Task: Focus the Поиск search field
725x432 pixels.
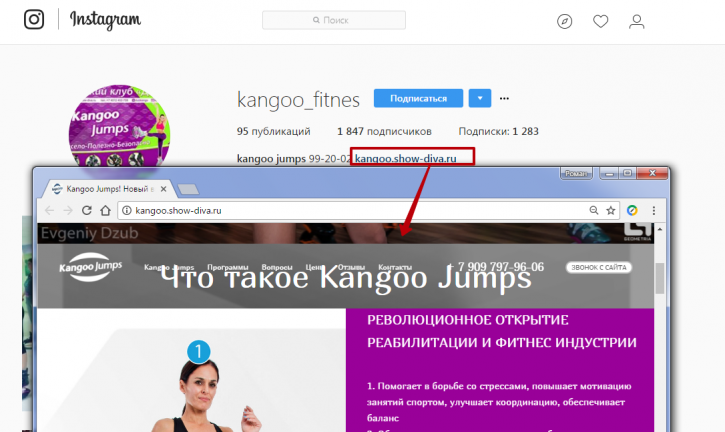Action: (334, 20)
